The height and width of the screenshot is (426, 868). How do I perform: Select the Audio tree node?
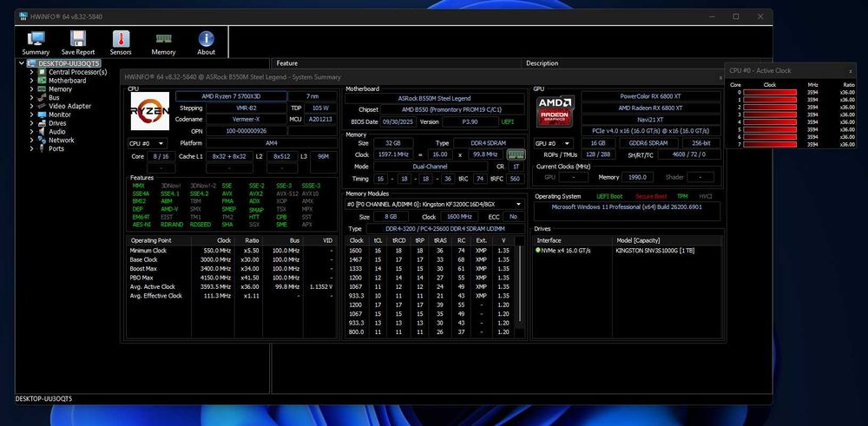(x=57, y=132)
